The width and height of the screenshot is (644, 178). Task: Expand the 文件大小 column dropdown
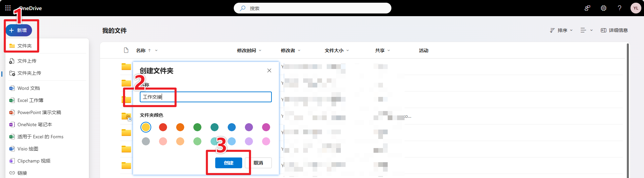336,50
